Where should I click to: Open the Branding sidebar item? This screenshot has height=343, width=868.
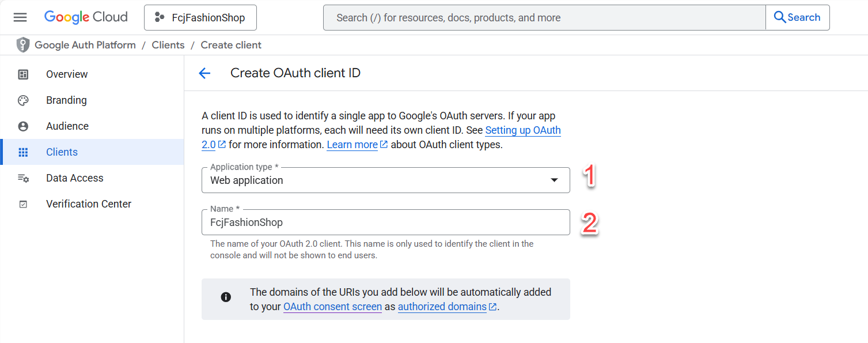[x=92, y=100]
